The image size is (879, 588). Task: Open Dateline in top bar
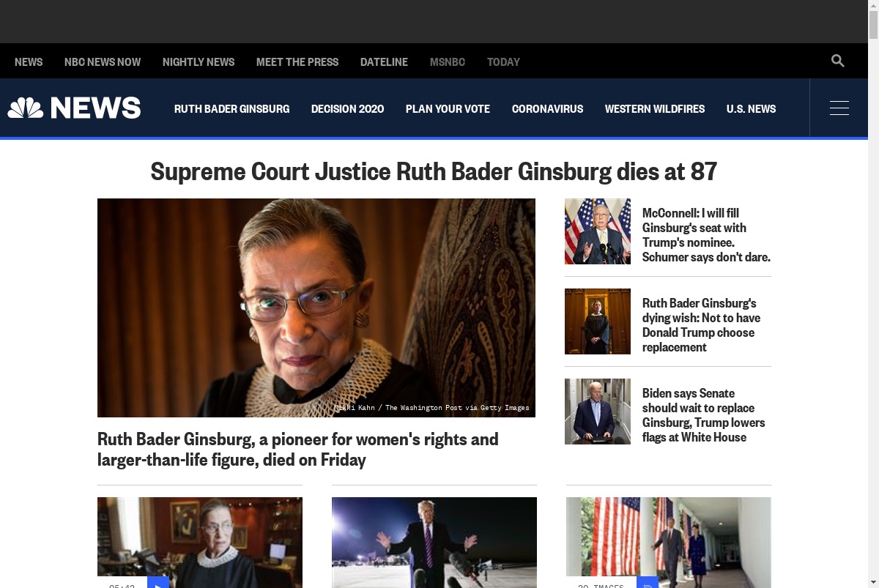[384, 62]
